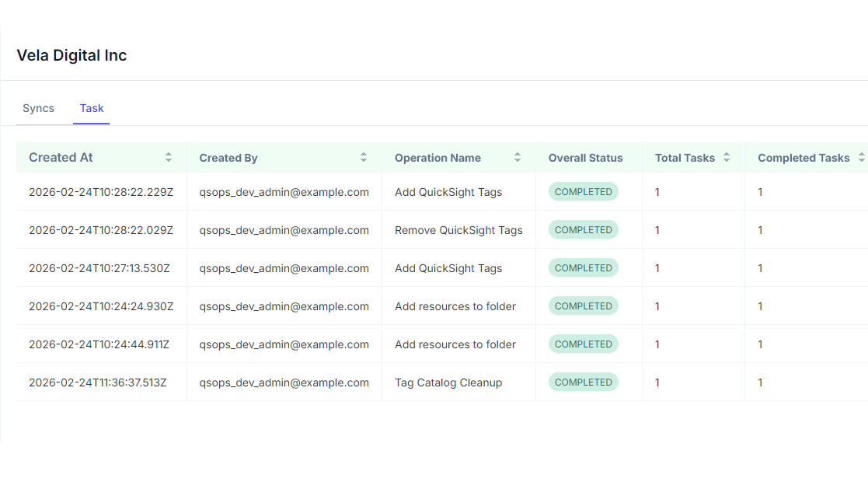
Task: Click creator email in Tag Catalog Cleanup row
Action: 284,382
